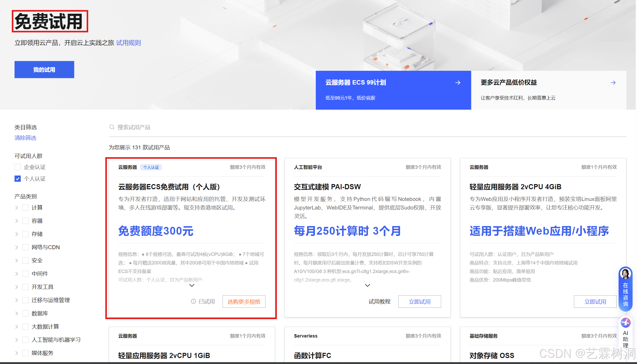Image resolution: width=637 pixels, height=364 pixels.
Task: Check the 安全 category box
Action: tap(25, 260)
